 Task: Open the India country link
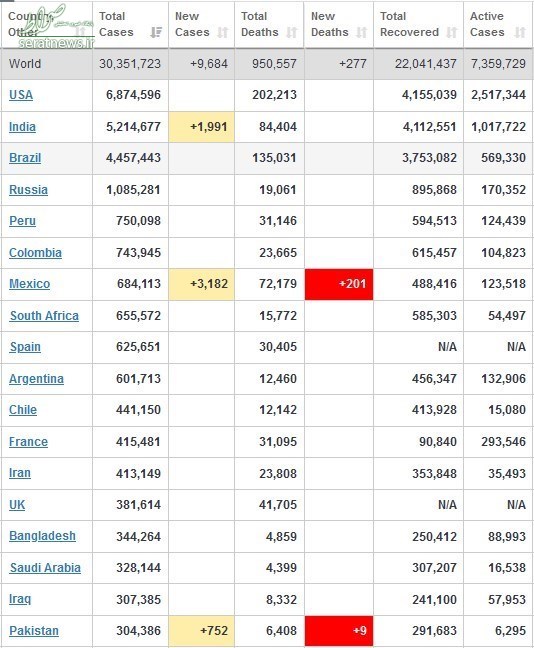pyautogui.click(x=22, y=126)
